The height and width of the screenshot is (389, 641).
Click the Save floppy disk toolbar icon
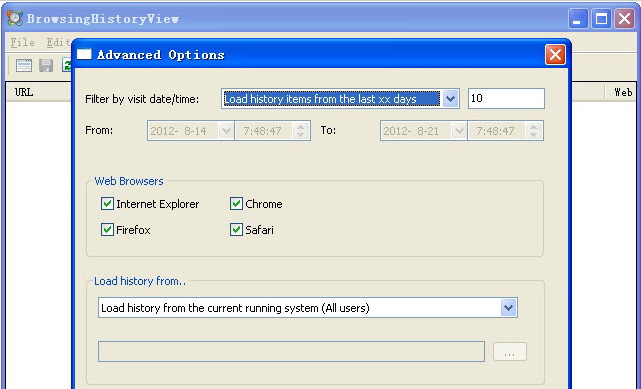point(46,65)
